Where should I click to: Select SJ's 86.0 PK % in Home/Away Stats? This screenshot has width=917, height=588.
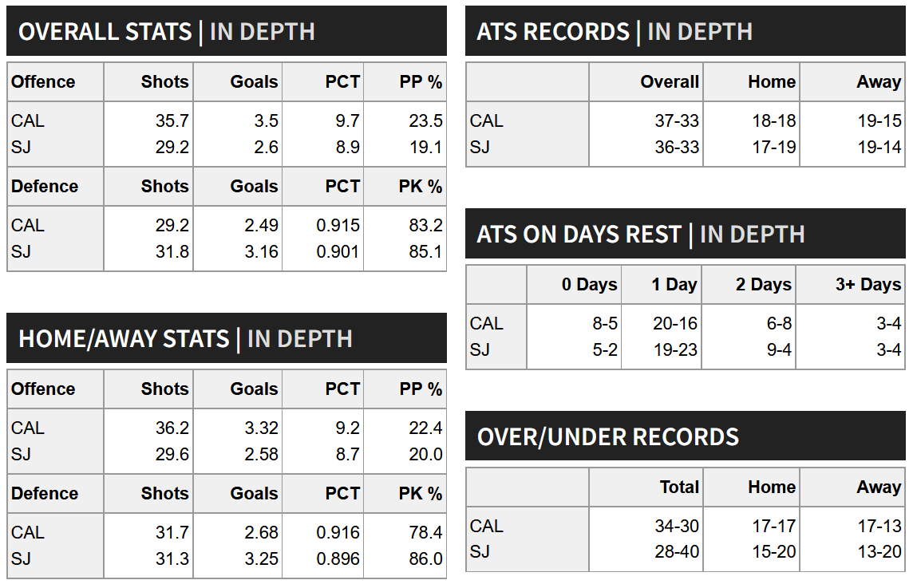tap(425, 558)
